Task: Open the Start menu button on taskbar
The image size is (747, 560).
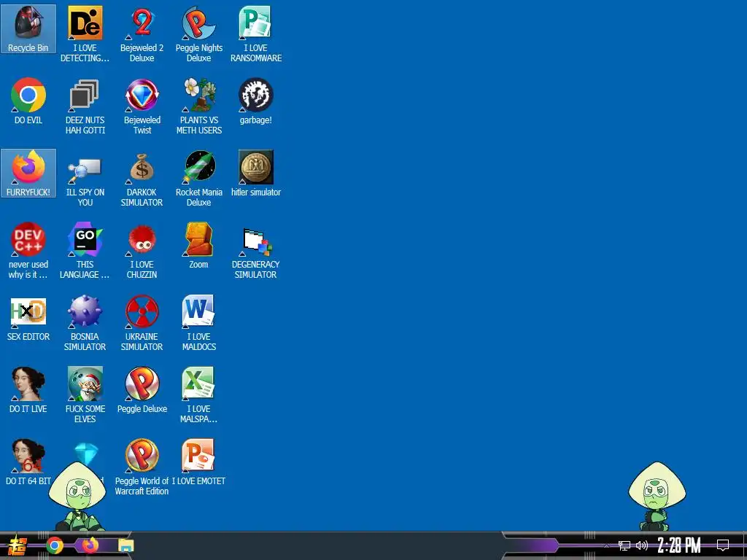Action: click(x=18, y=545)
